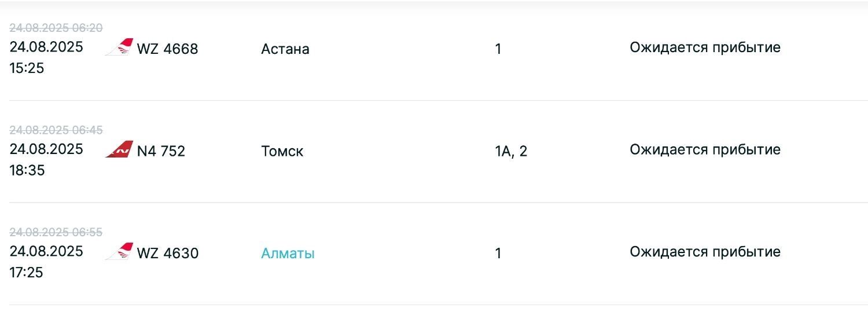The image size is (868, 315).
Task: Click the Red Wings logo beside WZ 4630
Action: coord(119,252)
